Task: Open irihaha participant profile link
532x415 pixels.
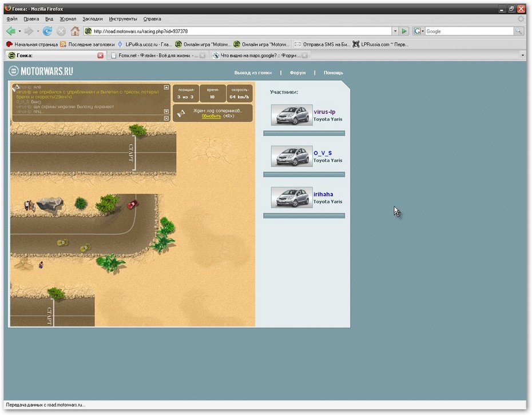Action: point(323,194)
